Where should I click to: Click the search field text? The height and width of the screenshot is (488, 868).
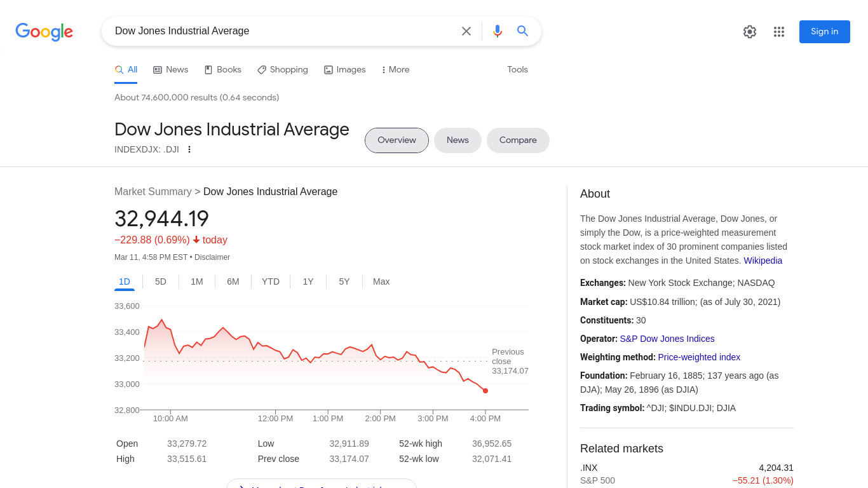point(182,31)
